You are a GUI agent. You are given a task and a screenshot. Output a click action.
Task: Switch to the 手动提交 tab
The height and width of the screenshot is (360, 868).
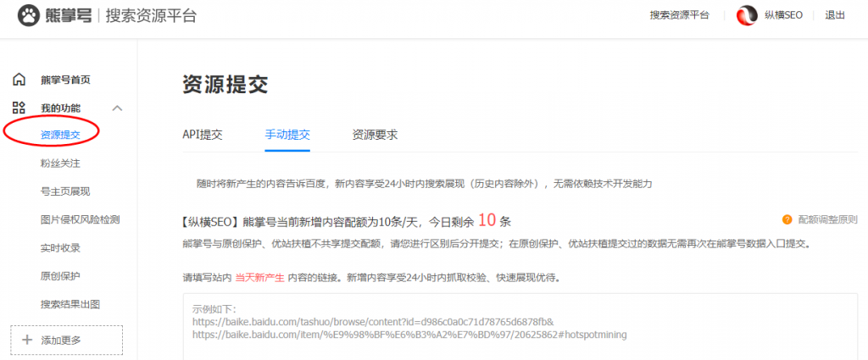[287, 135]
